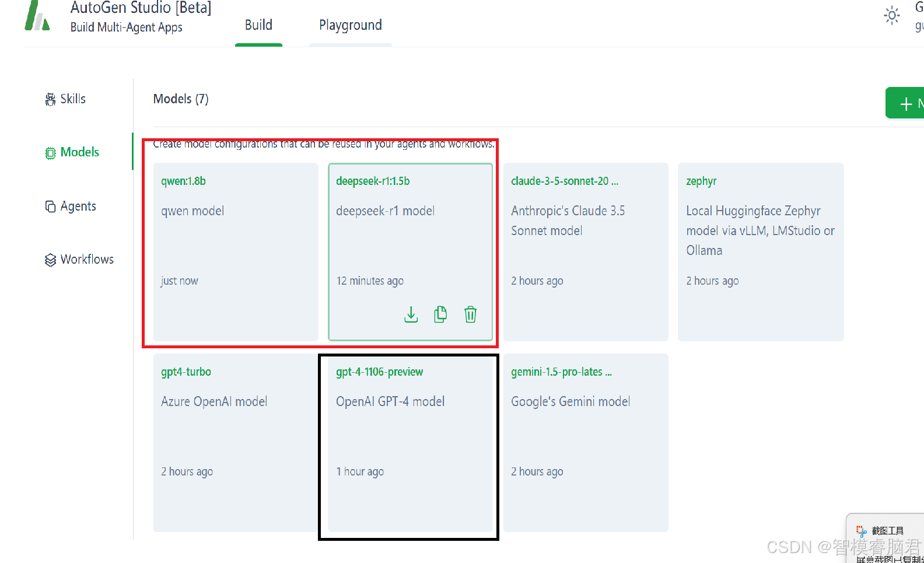The height and width of the screenshot is (563, 924).
Task: Click '2 hours ago' on the gpt4-turbo card
Action: [187, 472]
